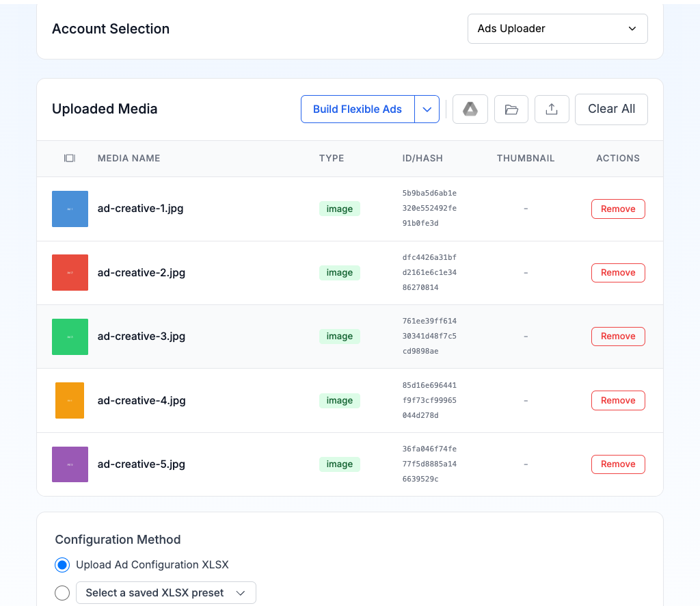Select Upload Ad Configuration XLSX radio
Viewport: 700px width, 606px height.
[62, 565]
